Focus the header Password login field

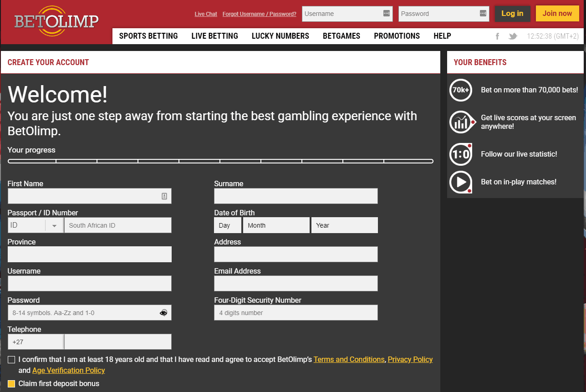coord(444,14)
